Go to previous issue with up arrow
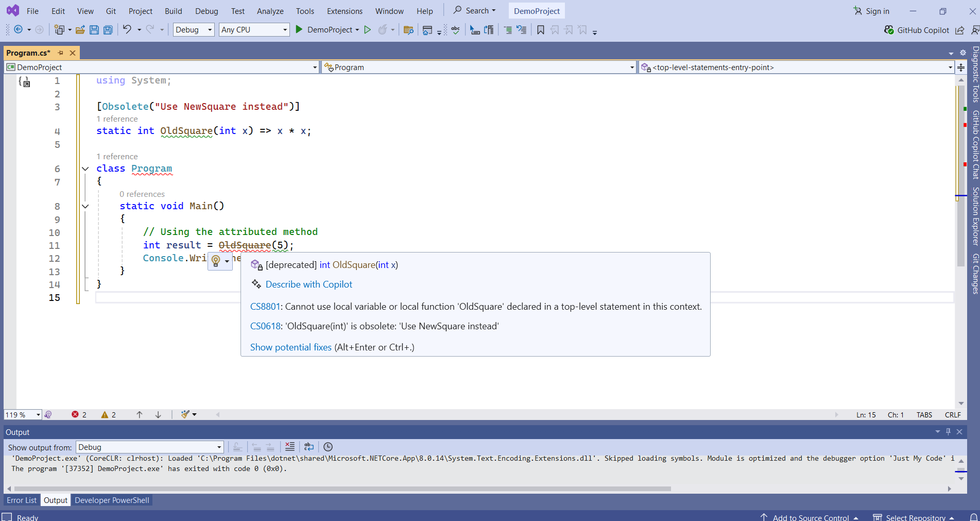The height and width of the screenshot is (521, 980). [139, 414]
